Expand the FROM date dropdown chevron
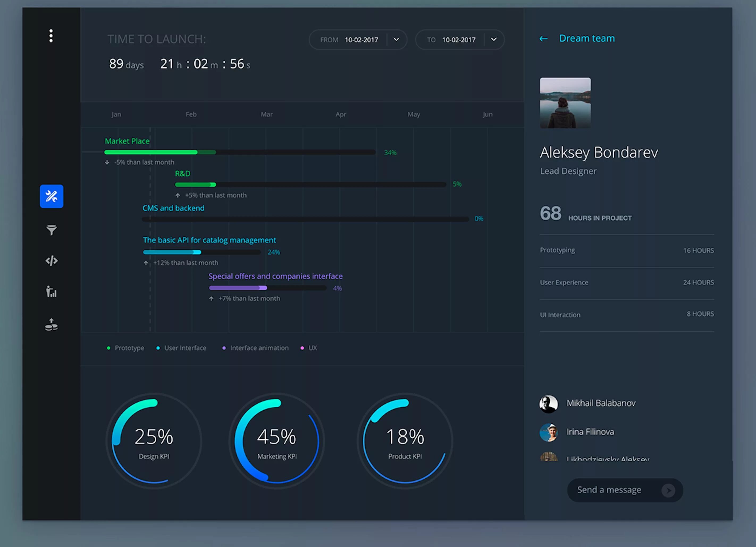Viewport: 756px width, 547px height. [x=396, y=39]
